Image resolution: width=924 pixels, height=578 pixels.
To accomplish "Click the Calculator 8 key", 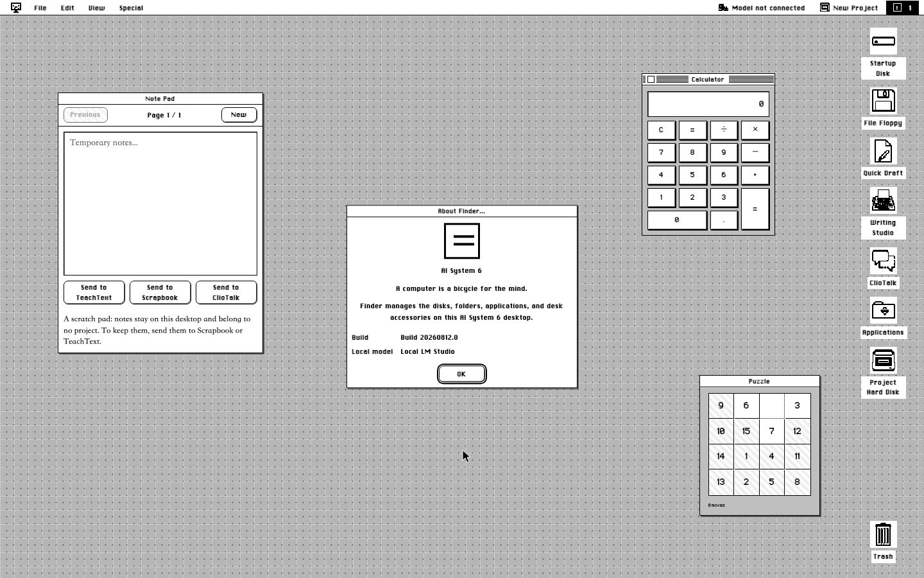I will tap(692, 152).
